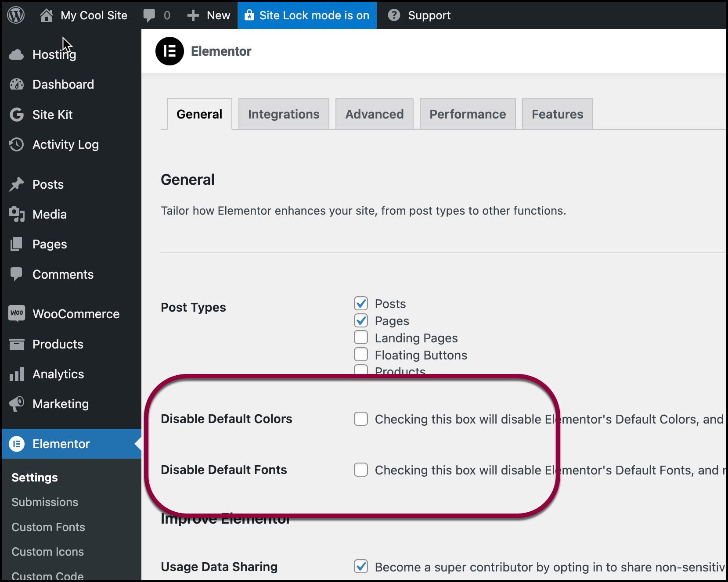Toggle the Usage Data Sharing checkbox

[x=361, y=566]
